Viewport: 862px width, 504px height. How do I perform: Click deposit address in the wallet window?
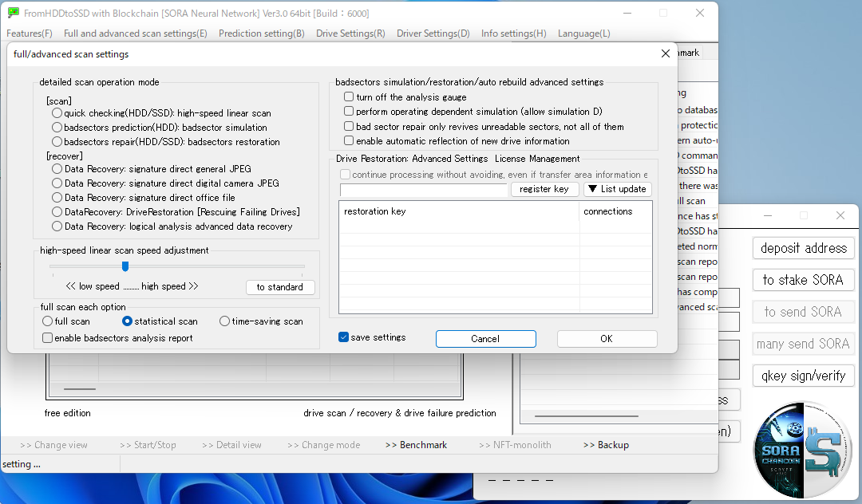(x=804, y=248)
